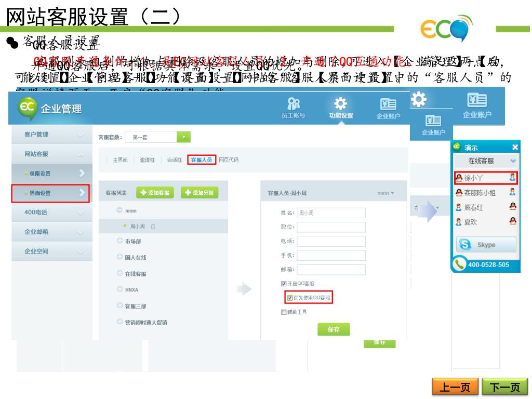This screenshot has width=532, height=399.
Task: Expand the 市场部 group
Action: (120, 241)
